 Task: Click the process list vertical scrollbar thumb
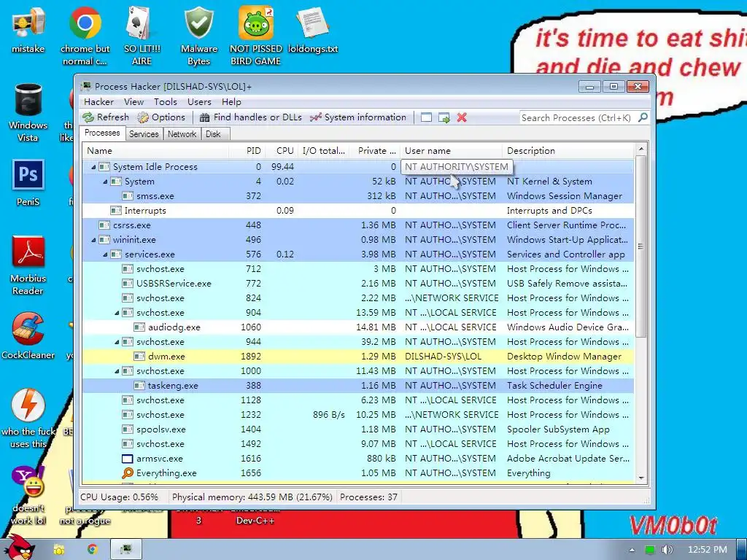(x=640, y=246)
